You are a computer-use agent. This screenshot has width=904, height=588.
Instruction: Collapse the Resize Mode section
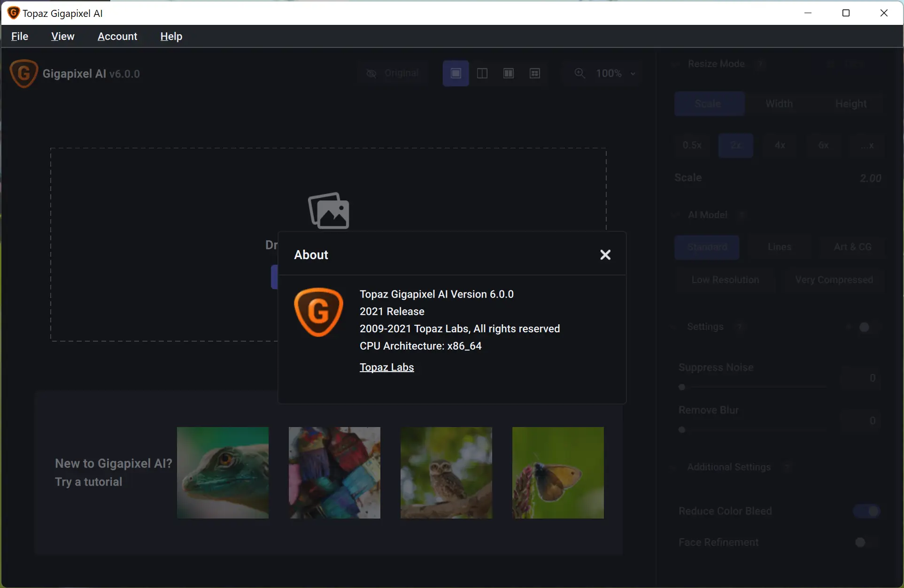coord(676,64)
